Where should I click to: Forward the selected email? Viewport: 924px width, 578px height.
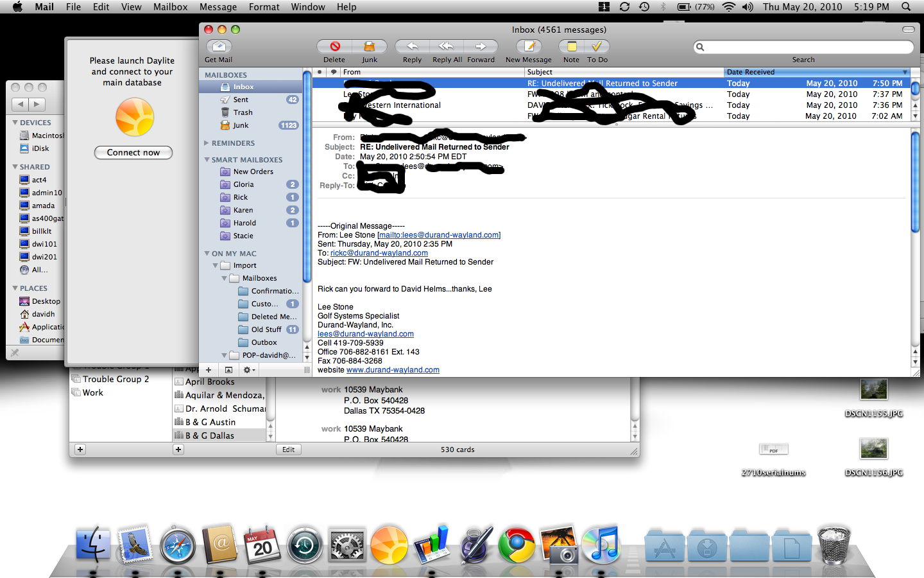click(x=481, y=46)
